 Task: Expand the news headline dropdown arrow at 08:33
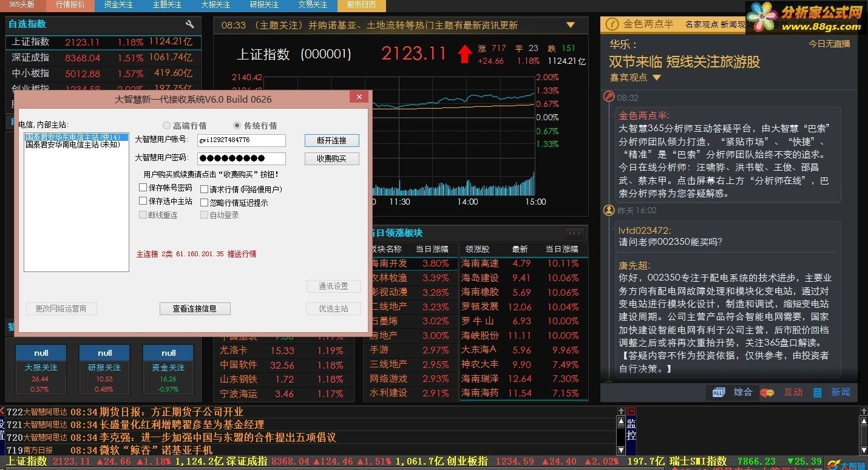point(570,26)
